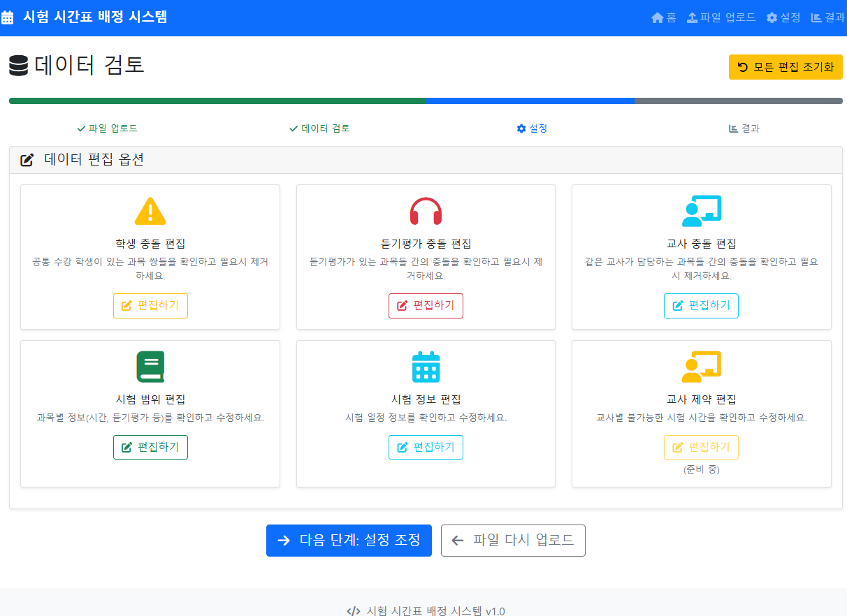
Task: Click 편집하기 under 교사 충돌 편집
Action: point(701,306)
